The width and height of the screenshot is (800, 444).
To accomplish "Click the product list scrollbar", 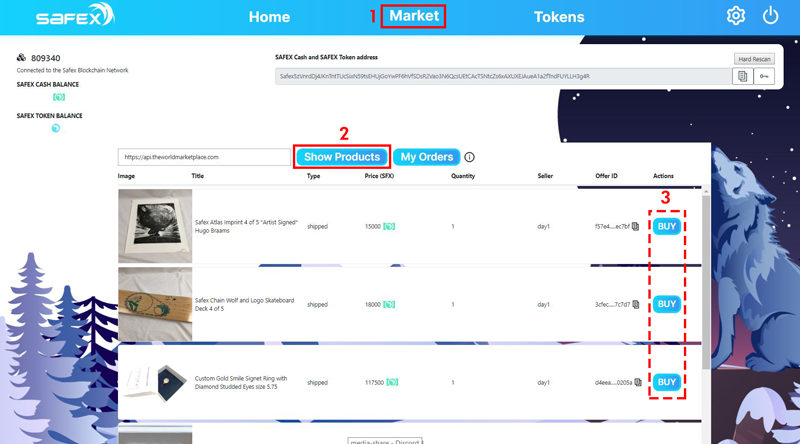I will (x=706, y=281).
